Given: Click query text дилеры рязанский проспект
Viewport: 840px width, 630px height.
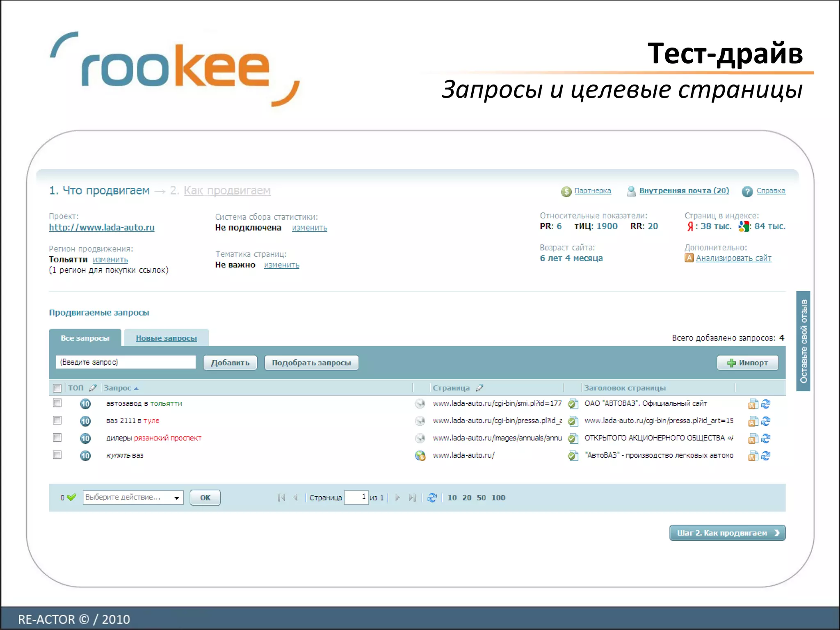Looking at the screenshot, I should [154, 438].
